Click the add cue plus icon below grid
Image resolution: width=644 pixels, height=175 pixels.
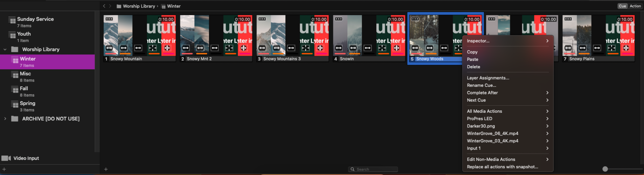(106, 169)
